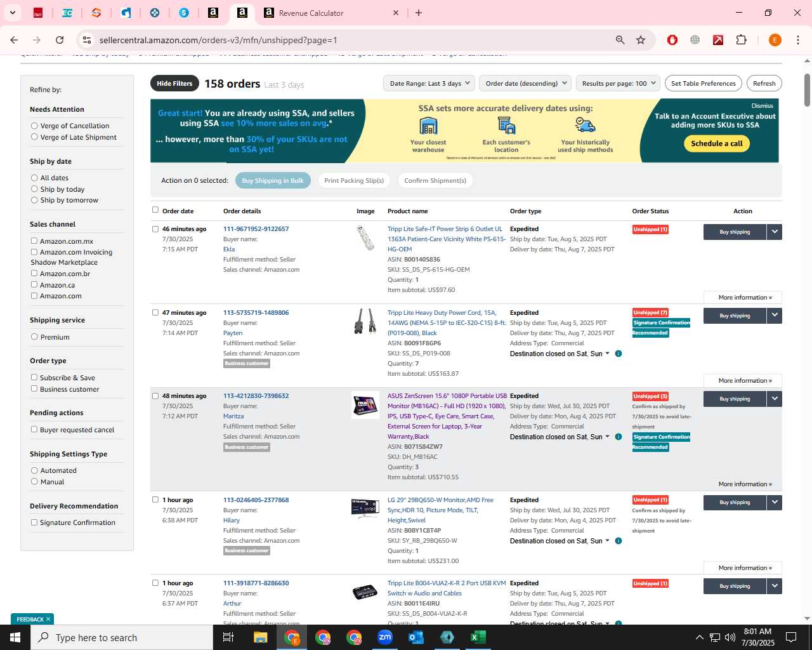The image size is (812, 650).
Task: Select Ship by today radio
Action: [x=34, y=189]
